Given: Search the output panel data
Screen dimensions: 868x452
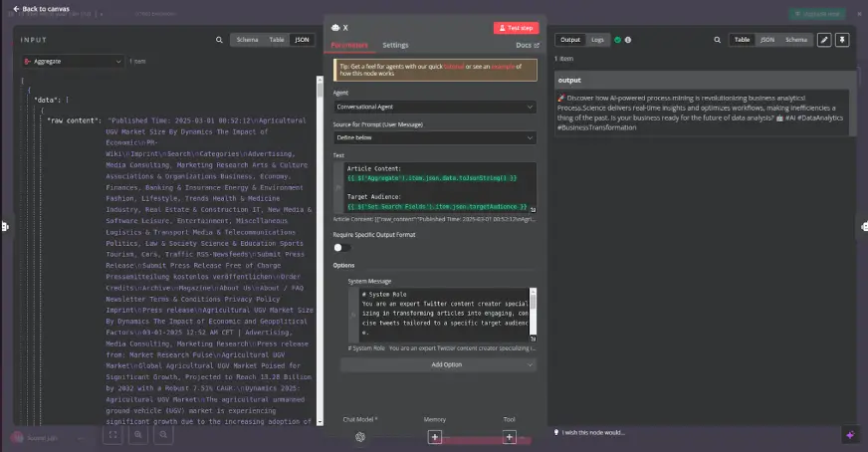Looking at the screenshot, I should point(717,40).
